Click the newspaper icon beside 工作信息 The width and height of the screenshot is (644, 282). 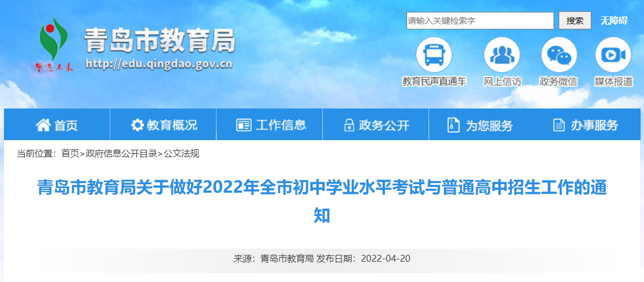tap(244, 125)
